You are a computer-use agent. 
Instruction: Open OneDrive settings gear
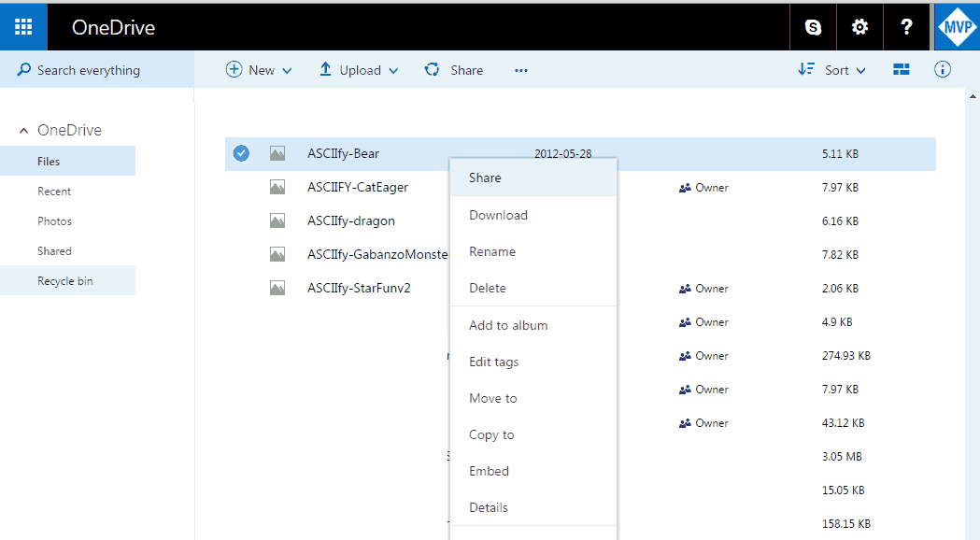pyautogui.click(x=859, y=26)
